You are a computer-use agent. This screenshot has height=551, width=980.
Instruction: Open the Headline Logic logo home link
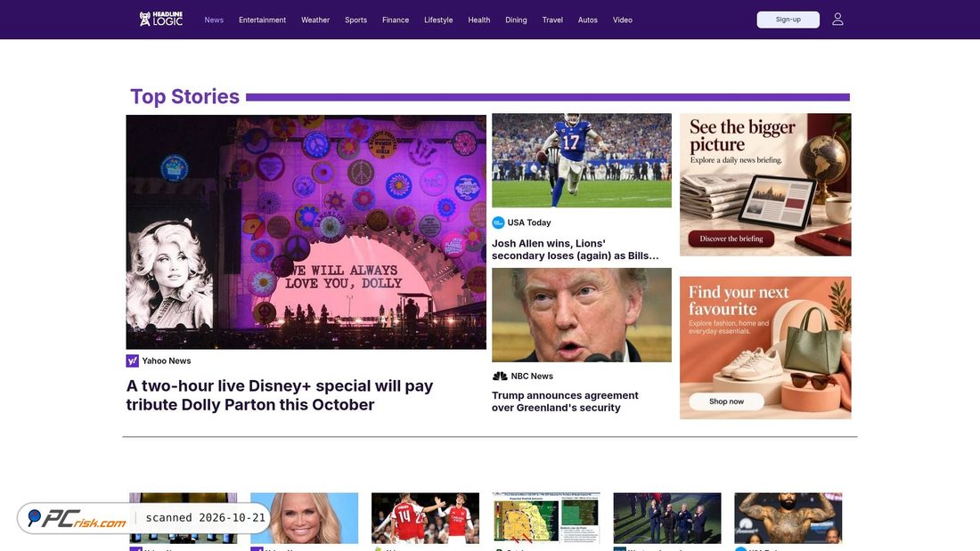[160, 20]
